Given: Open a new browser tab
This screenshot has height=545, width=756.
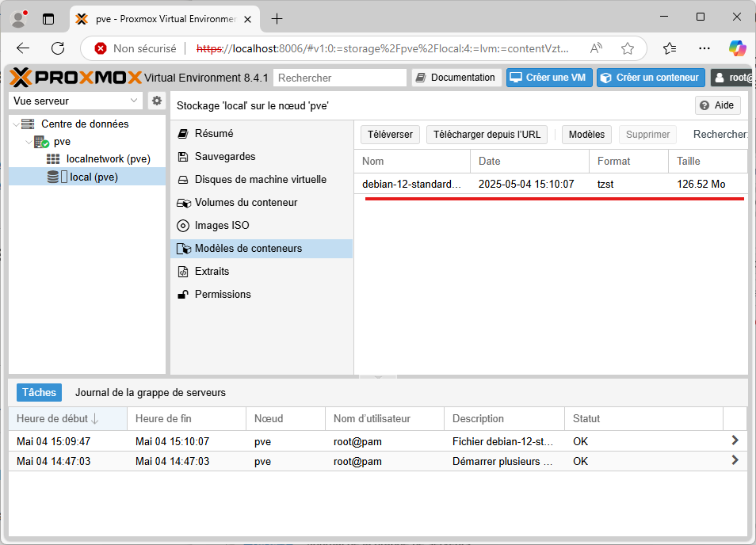Looking at the screenshot, I should click(x=277, y=19).
